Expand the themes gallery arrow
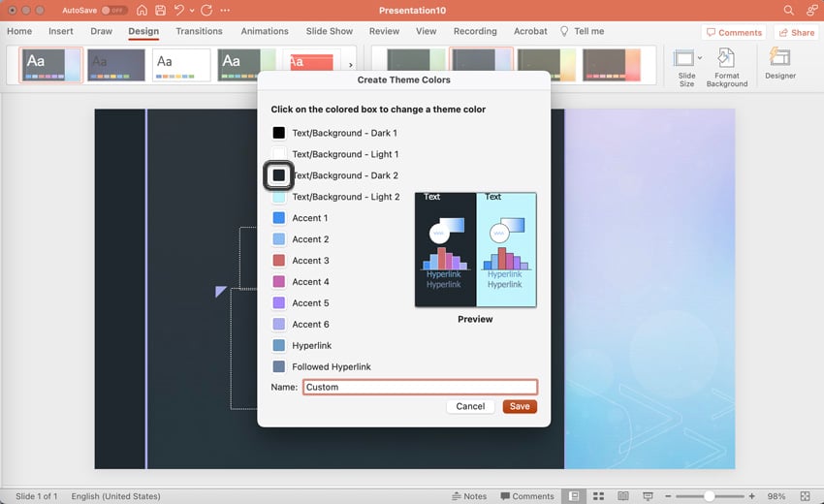Screen dimensions: 824x504 (350, 65)
